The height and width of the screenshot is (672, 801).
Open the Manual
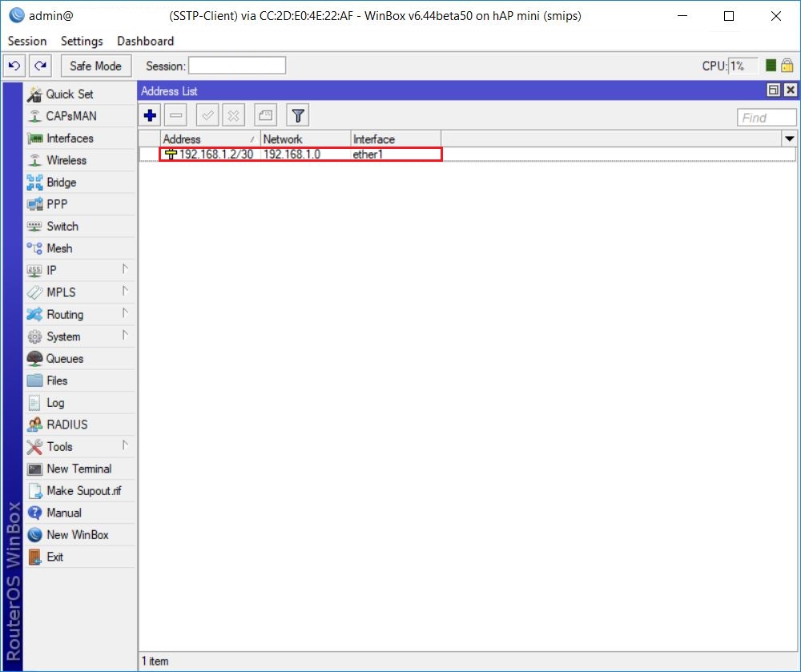[x=80, y=513]
